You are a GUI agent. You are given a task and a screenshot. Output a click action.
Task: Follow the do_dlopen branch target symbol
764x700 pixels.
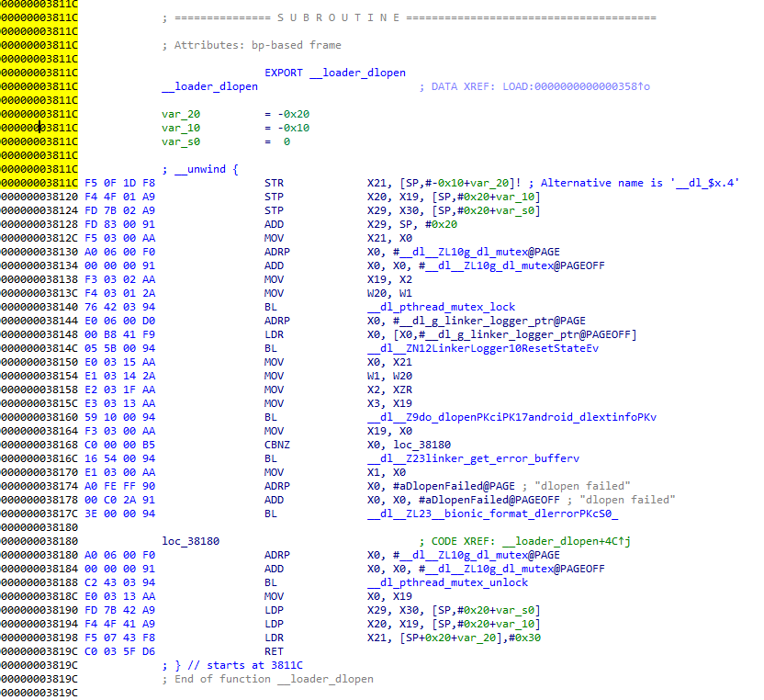click(511, 417)
